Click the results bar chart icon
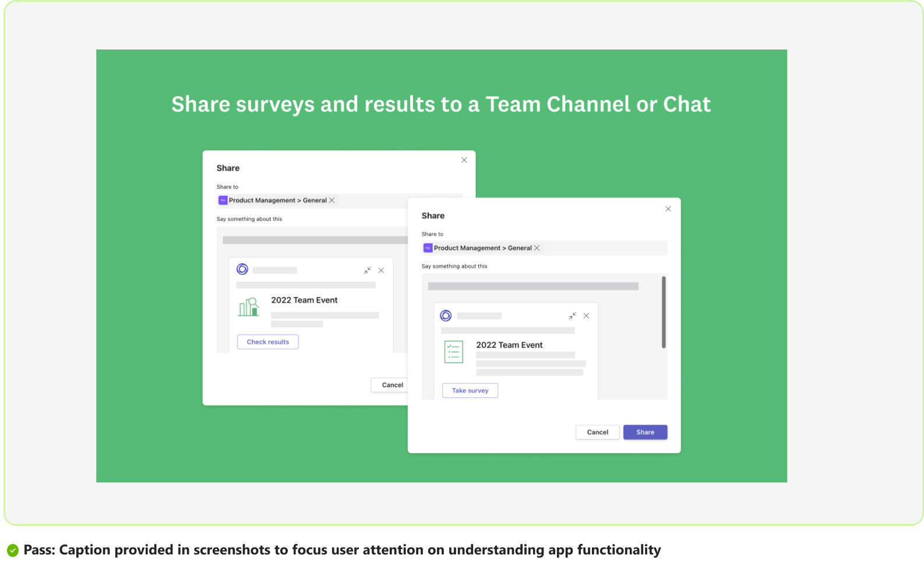This screenshot has height=562, width=924. (249, 307)
